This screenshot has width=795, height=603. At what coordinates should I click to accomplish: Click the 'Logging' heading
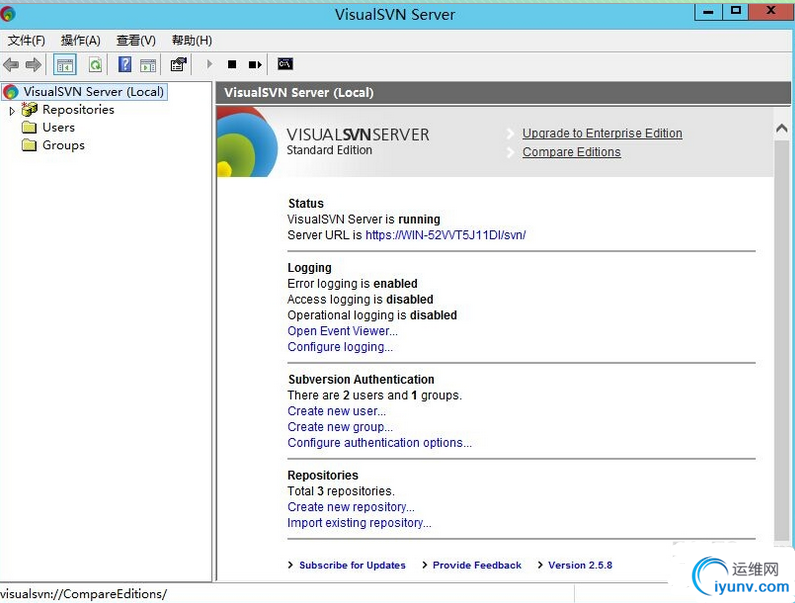(x=309, y=268)
